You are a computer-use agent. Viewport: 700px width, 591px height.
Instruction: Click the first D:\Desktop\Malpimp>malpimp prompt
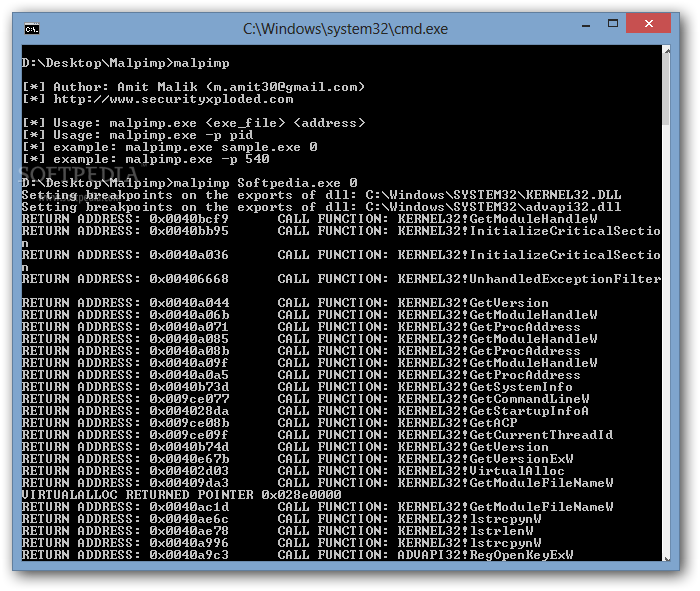tap(125, 63)
